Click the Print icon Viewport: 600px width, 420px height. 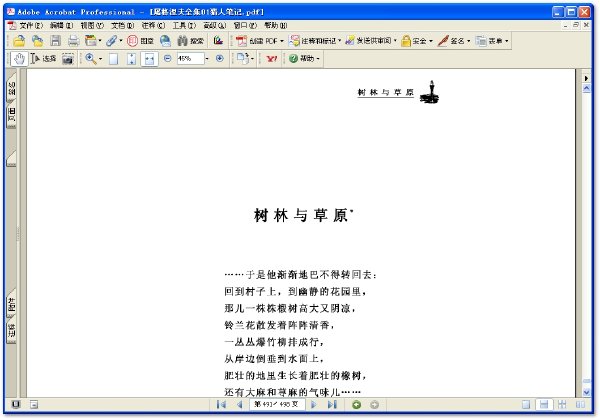pyautogui.click(x=73, y=41)
